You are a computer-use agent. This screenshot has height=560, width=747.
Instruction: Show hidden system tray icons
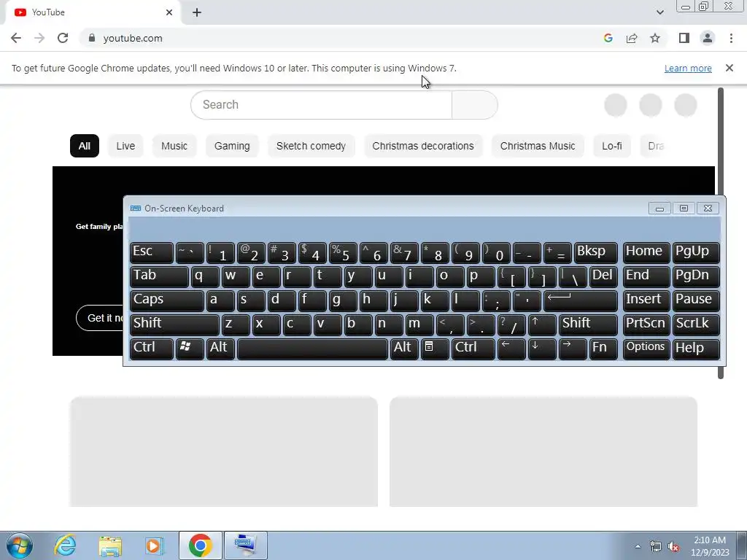point(638,546)
